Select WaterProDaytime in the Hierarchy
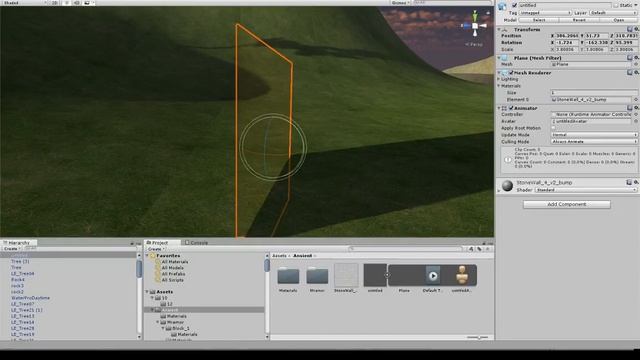640x360 pixels. 30,298
